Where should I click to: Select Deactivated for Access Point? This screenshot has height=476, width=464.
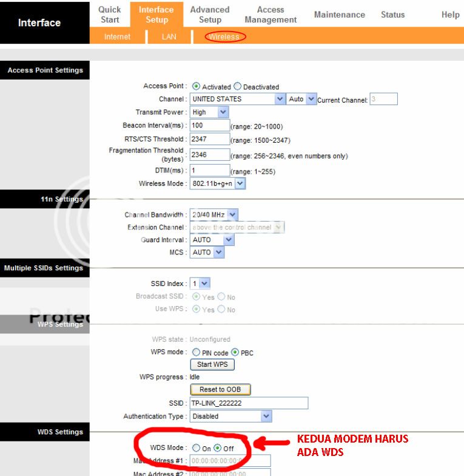coord(238,87)
